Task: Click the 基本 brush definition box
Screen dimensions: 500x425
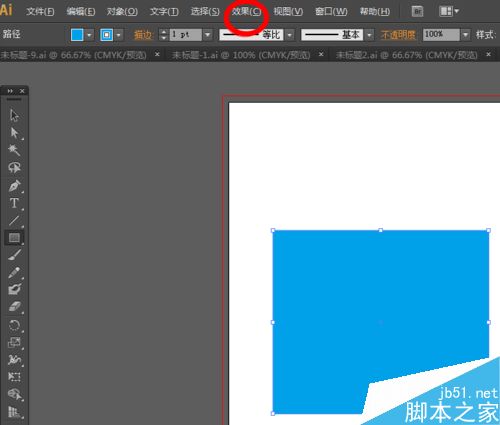Action: pos(332,35)
